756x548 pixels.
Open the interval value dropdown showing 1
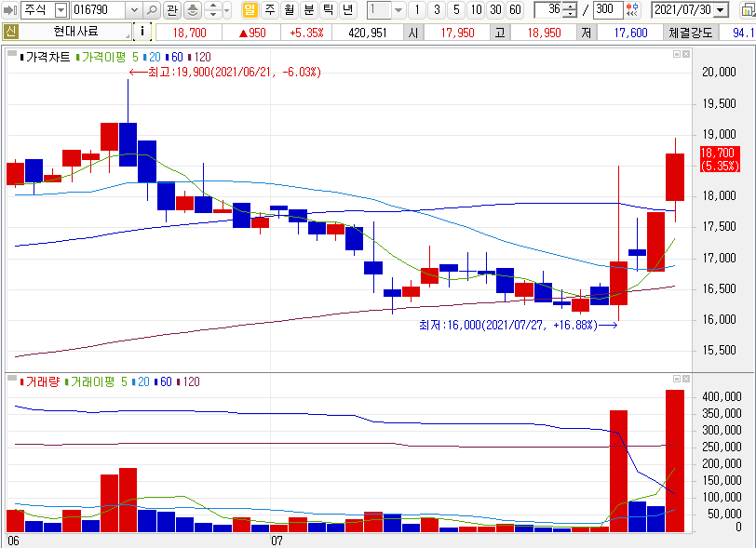(398, 9)
